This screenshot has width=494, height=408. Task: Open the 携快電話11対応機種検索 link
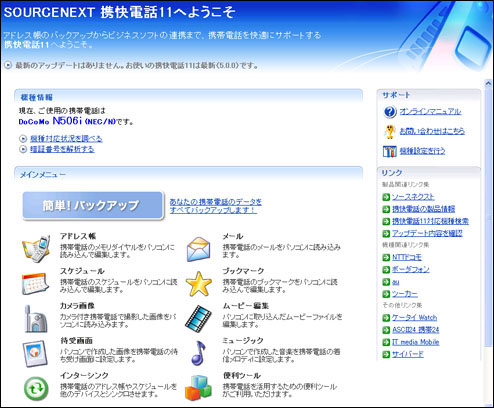[x=430, y=221]
